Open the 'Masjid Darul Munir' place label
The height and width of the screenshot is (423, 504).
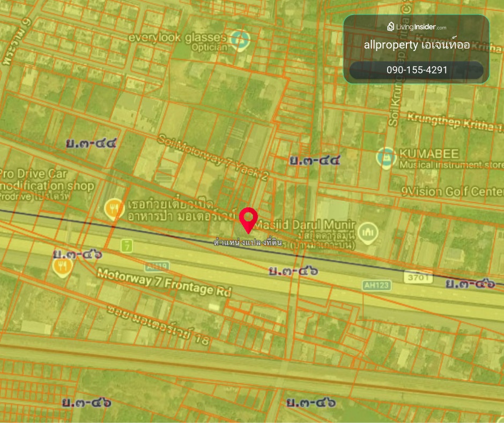pos(306,224)
